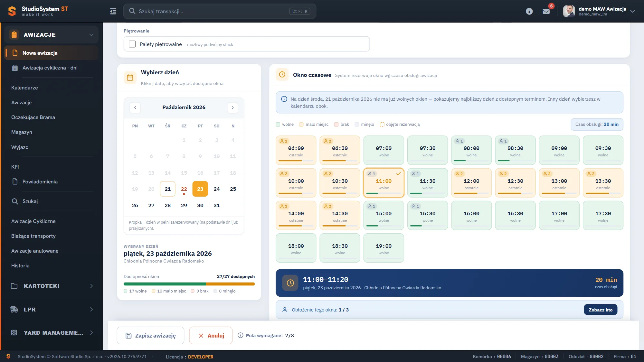This screenshot has height=362, width=644.
Task: Click the Powiadomienia document icon
Action: pos(15,181)
